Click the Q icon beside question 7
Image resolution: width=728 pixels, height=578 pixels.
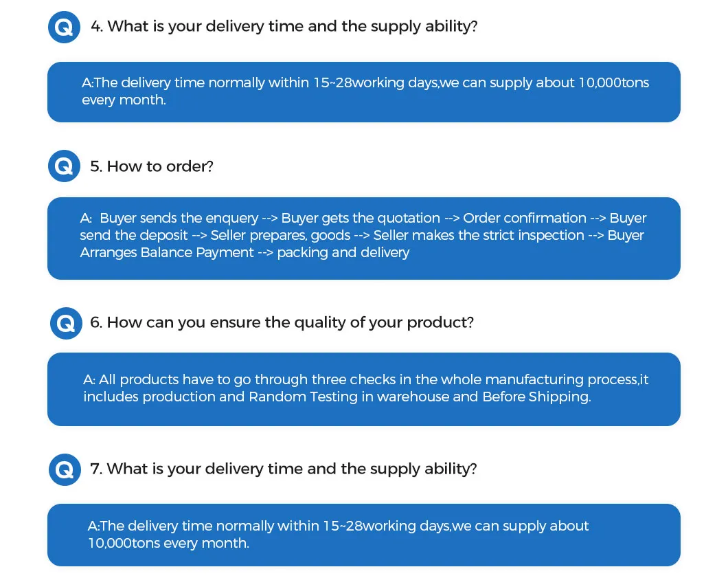(x=65, y=469)
